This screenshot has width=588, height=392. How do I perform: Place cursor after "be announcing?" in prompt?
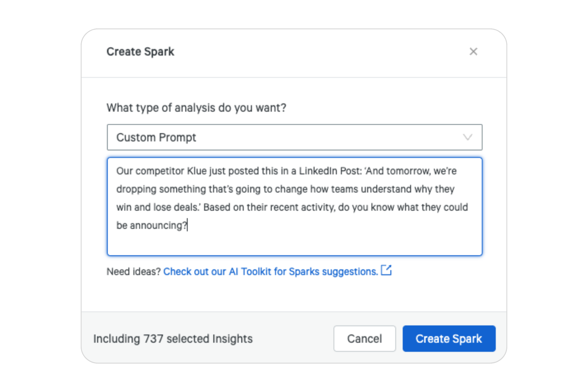coord(188,225)
